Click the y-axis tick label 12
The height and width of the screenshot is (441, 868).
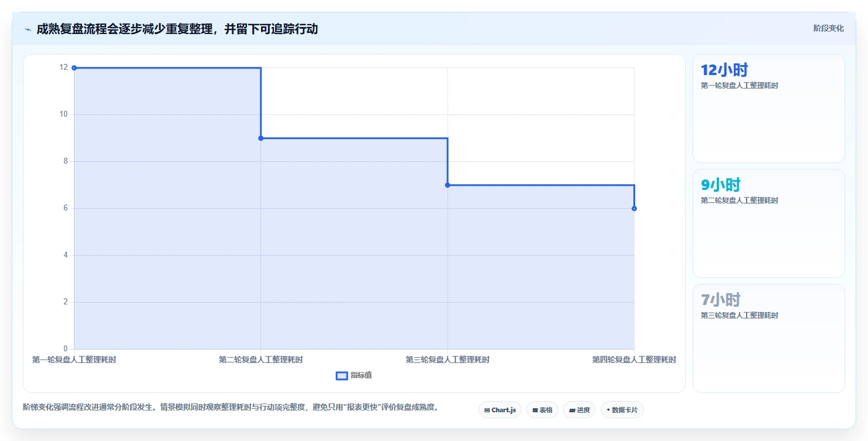tap(63, 67)
